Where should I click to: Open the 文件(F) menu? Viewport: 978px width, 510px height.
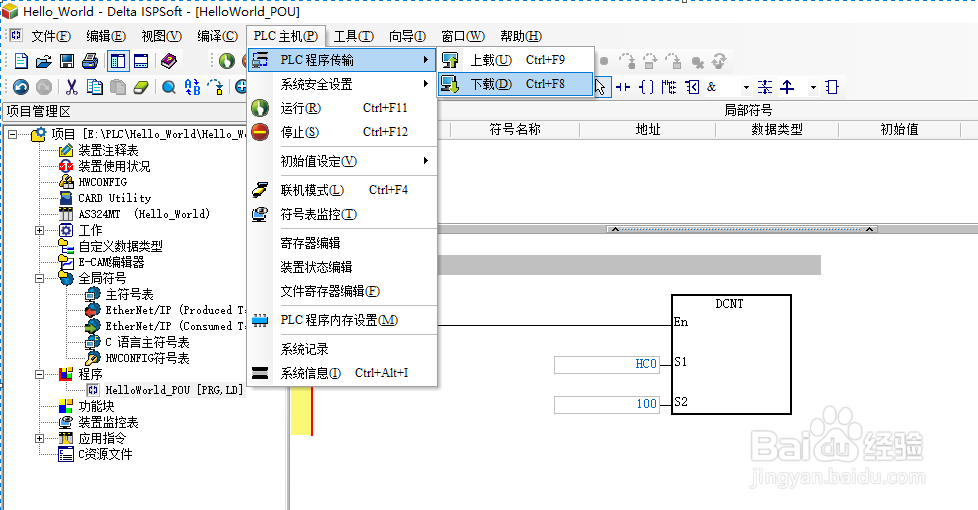(x=51, y=36)
